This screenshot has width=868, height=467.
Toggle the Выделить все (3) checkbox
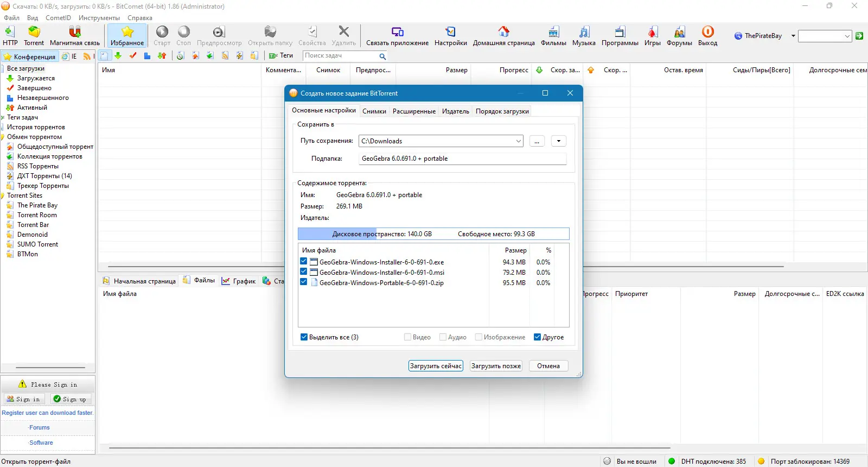coord(304,337)
